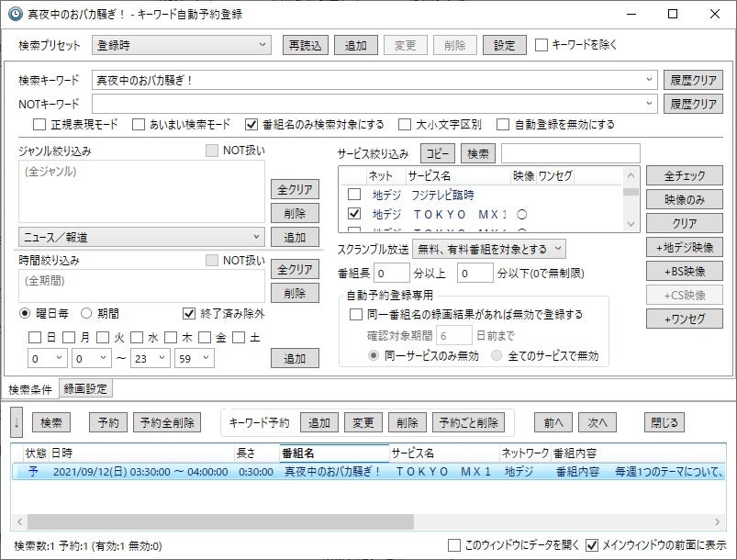The height and width of the screenshot is (560, 737).
Task: Click the clock icon in the title bar
Action: [x=15, y=14]
